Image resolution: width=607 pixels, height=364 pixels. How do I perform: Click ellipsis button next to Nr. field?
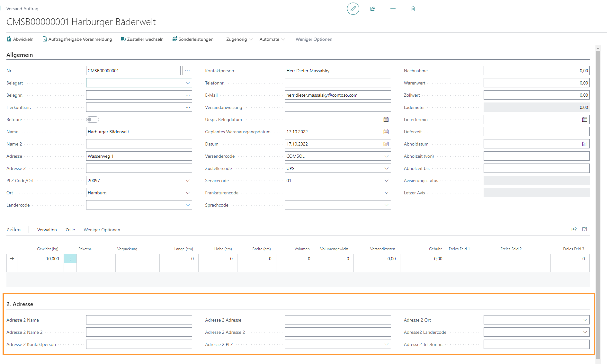pyautogui.click(x=187, y=71)
